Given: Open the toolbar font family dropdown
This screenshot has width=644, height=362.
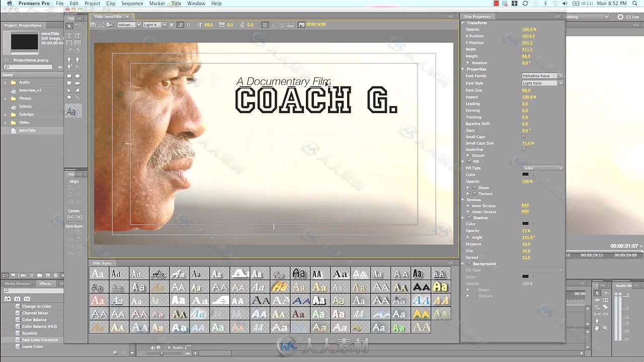Looking at the screenshot, I should [x=129, y=25].
